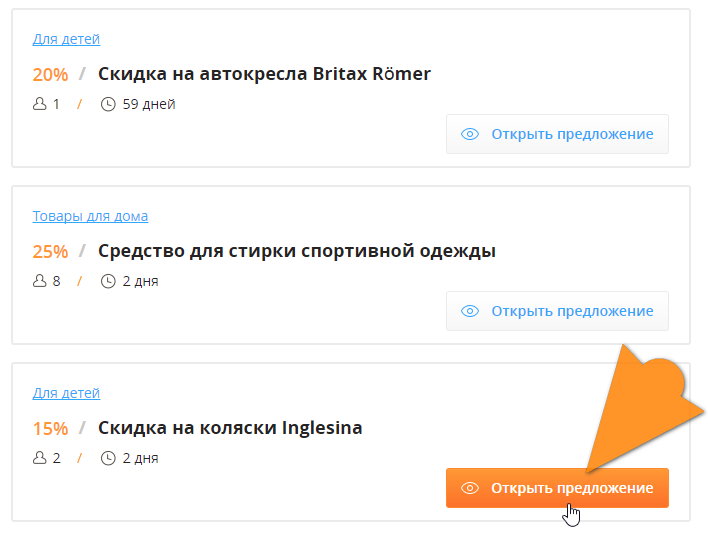Open the Britax Römer car seat offer
This screenshot has width=708, height=533.
click(x=557, y=134)
